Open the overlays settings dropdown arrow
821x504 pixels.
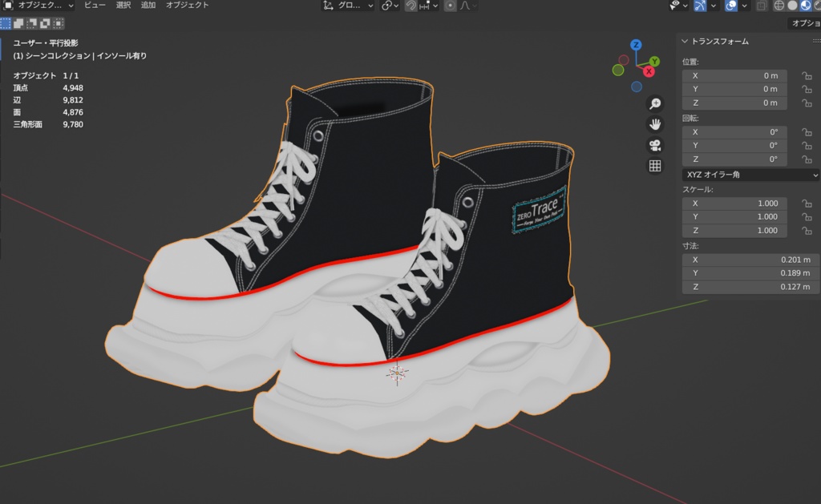(x=744, y=6)
